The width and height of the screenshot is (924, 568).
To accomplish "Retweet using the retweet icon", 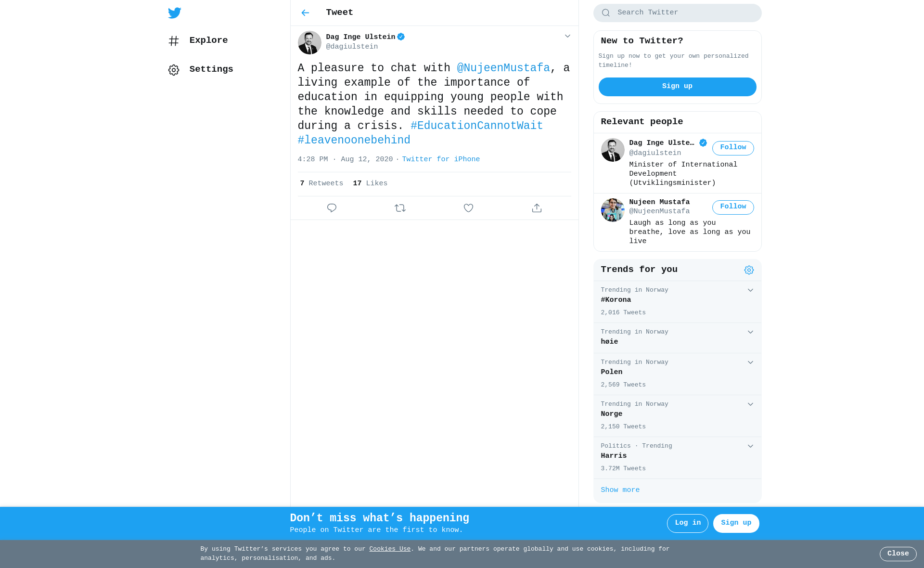I will (x=400, y=208).
